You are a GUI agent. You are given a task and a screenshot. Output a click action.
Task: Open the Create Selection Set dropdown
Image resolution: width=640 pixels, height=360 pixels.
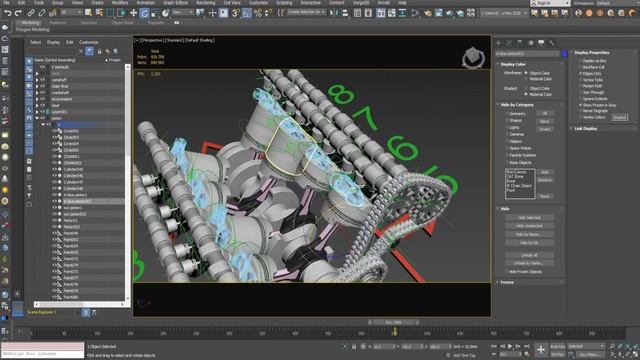point(306,12)
